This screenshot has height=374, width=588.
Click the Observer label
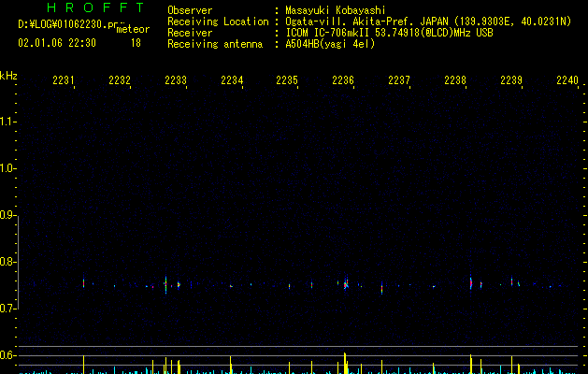(x=190, y=10)
